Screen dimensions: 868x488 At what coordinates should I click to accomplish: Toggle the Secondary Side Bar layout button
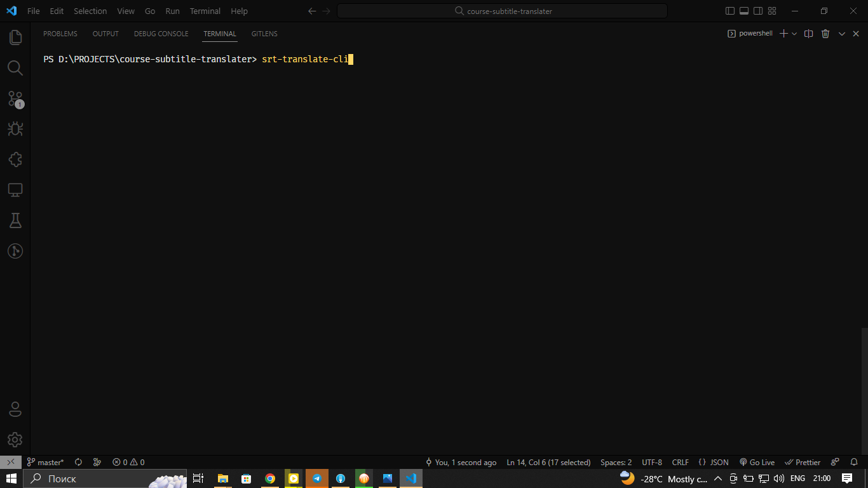(758, 11)
